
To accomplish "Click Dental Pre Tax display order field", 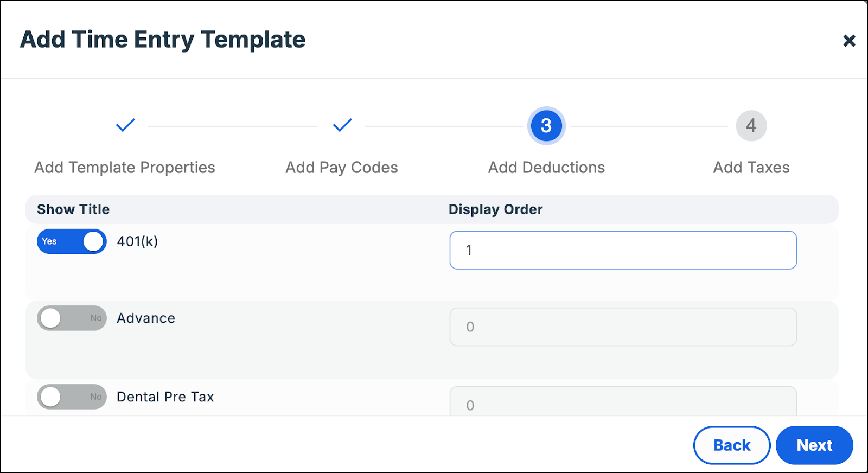I will pos(623,401).
